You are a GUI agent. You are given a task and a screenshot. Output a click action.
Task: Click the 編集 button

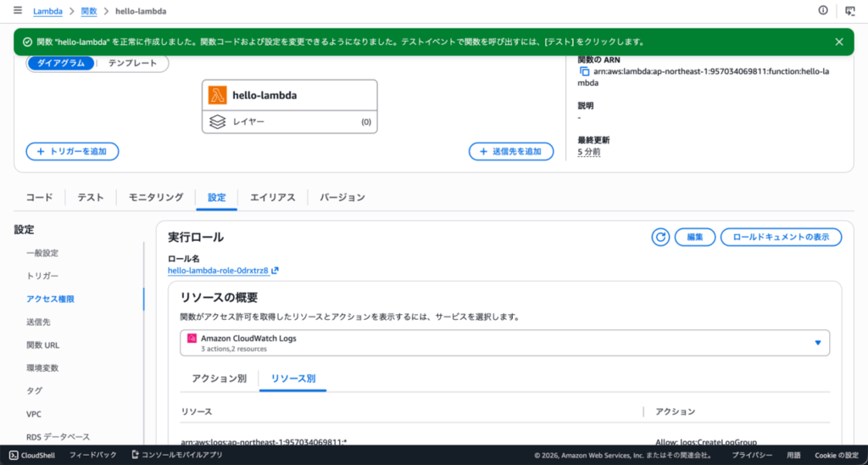click(695, 238)
